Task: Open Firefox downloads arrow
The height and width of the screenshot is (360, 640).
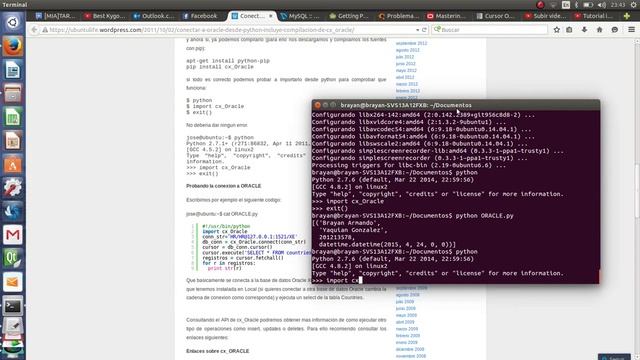Action: (584, 30)
